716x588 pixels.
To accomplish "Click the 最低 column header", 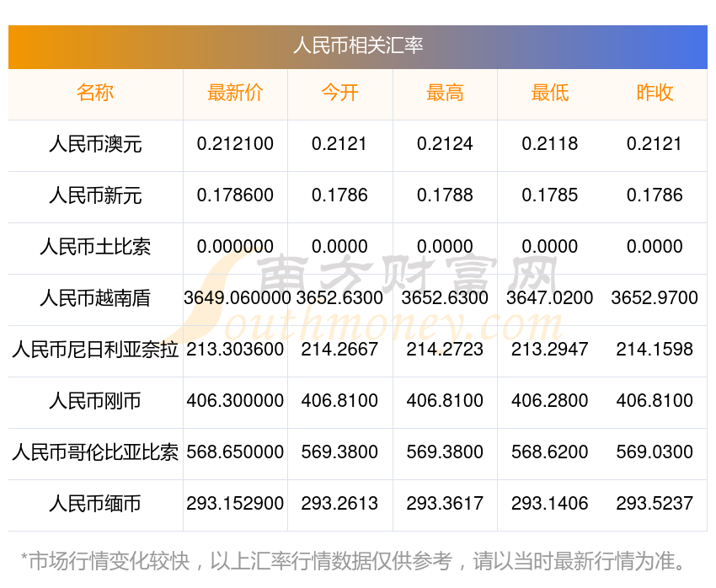I will click(x=550, y=93).
